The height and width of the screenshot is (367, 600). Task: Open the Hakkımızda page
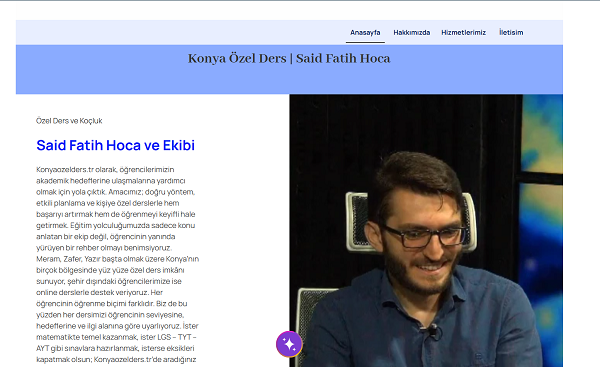coord(412,33)
